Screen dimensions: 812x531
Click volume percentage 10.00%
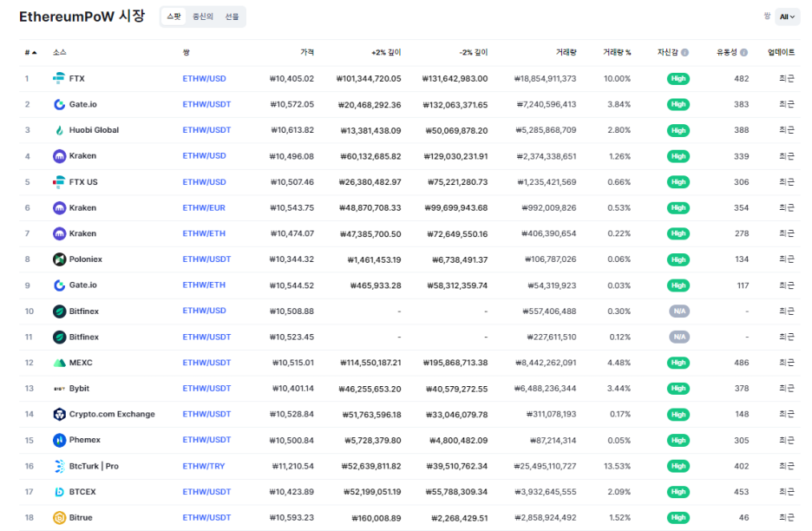coord(618,79)
